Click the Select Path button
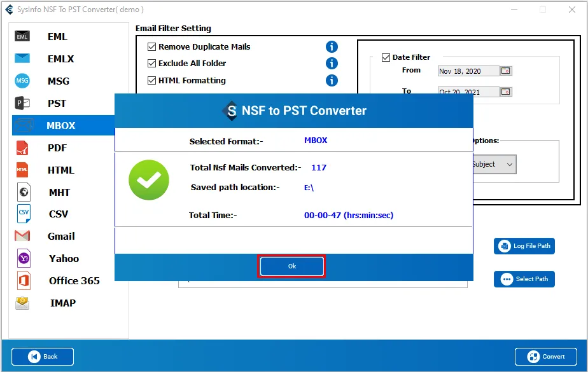588x372 pixels. (x=524, y=279)
